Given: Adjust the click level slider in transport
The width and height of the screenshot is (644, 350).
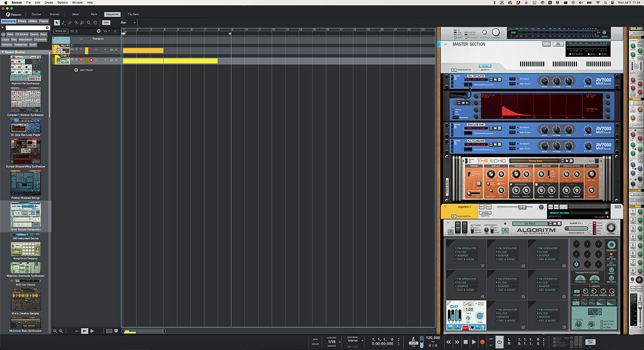Looking at the screenshot, I should point(422,341).
